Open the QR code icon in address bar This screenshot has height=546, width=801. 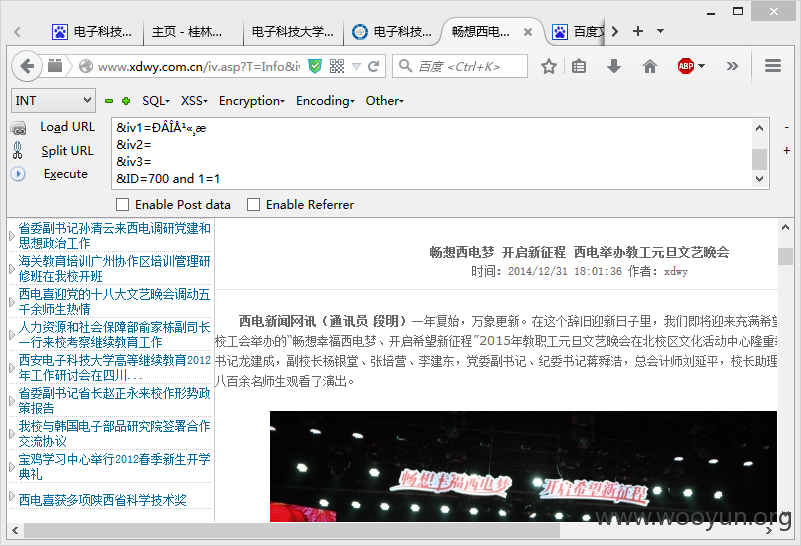[x=337, y=66]
